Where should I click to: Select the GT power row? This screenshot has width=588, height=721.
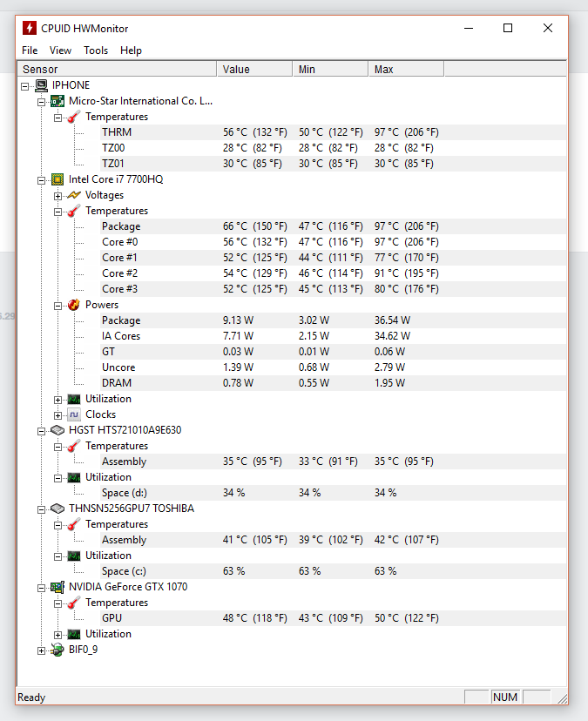[333, 352]
